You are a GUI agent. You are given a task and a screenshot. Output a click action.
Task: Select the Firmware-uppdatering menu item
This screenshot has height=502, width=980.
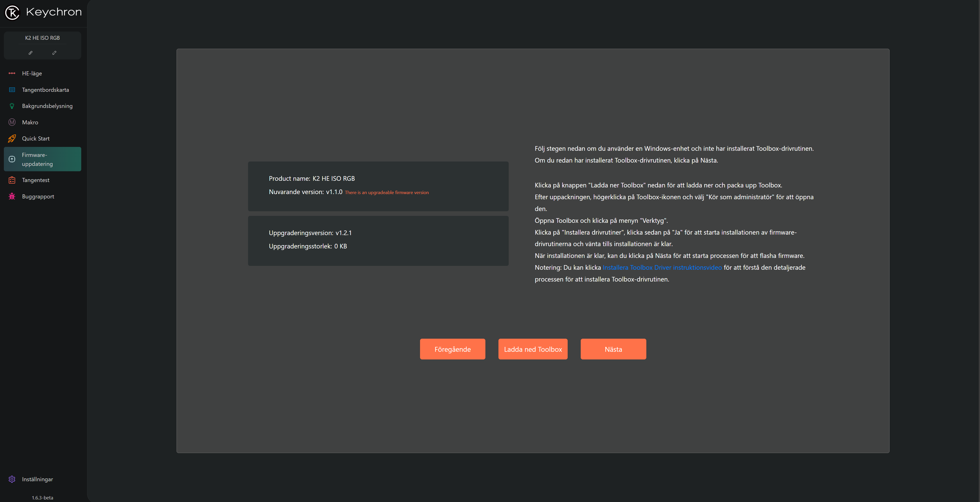42,159
